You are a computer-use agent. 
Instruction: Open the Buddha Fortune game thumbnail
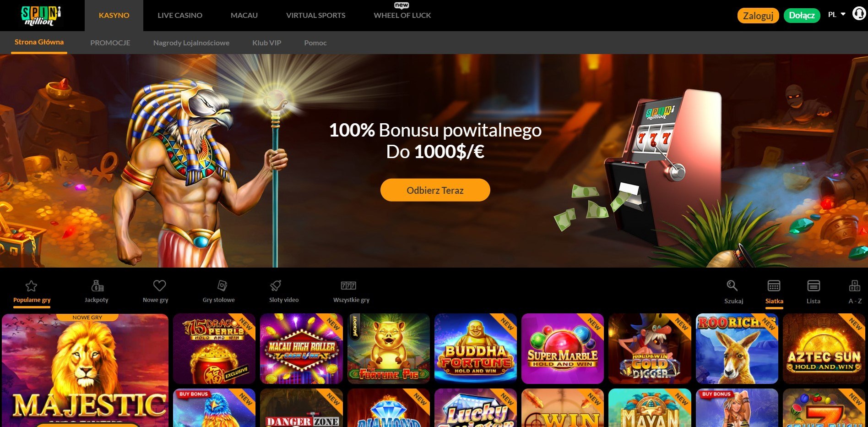click(x=475, y=349)
